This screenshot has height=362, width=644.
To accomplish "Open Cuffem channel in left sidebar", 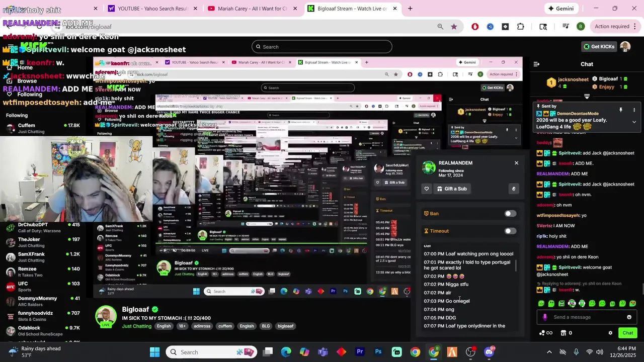I will 42,128.
